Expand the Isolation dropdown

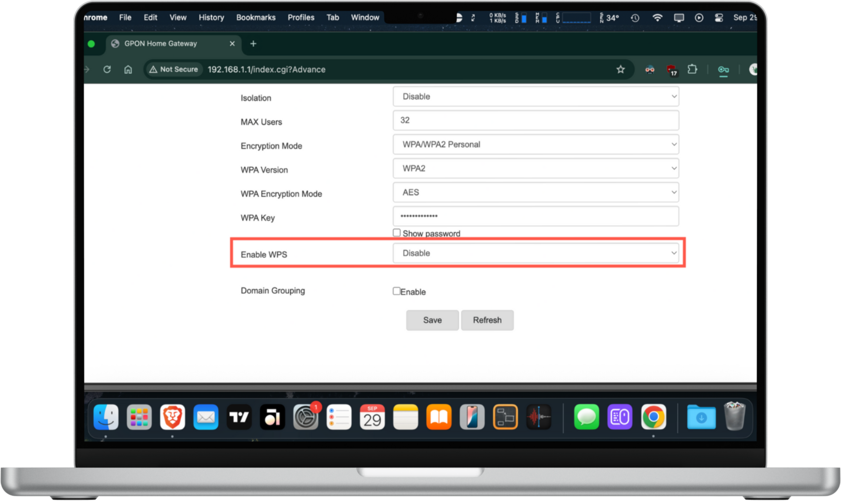536,96
